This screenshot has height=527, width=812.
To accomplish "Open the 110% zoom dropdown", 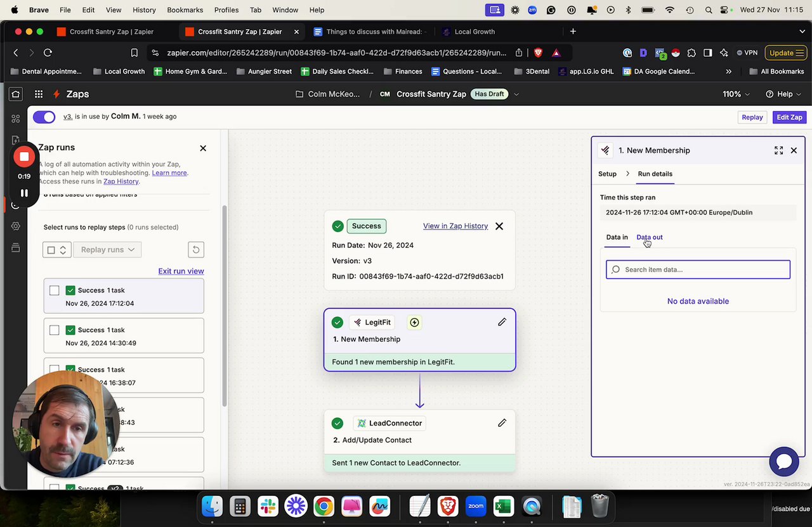I will 737,94.
